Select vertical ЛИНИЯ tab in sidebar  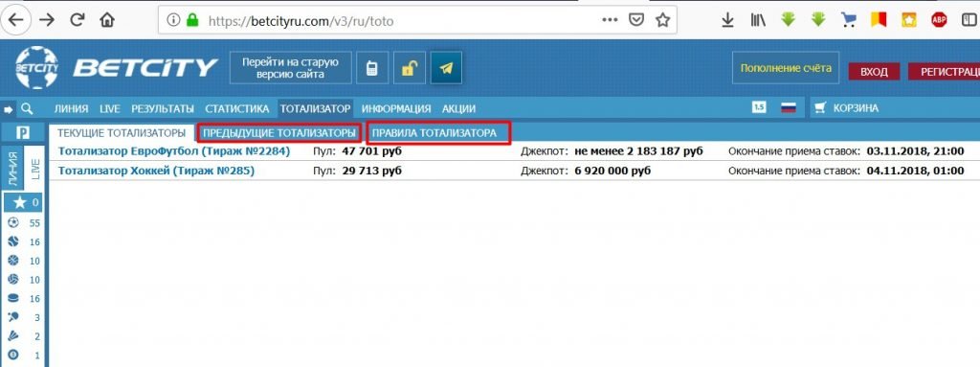click(12, 169)
